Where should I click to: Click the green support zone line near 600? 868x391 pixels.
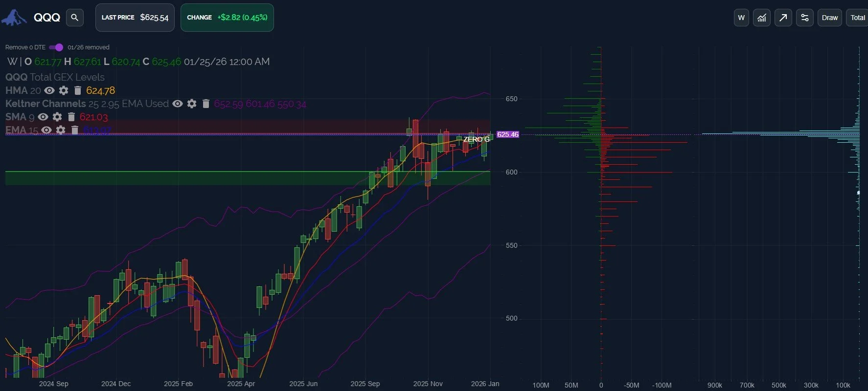248,172
